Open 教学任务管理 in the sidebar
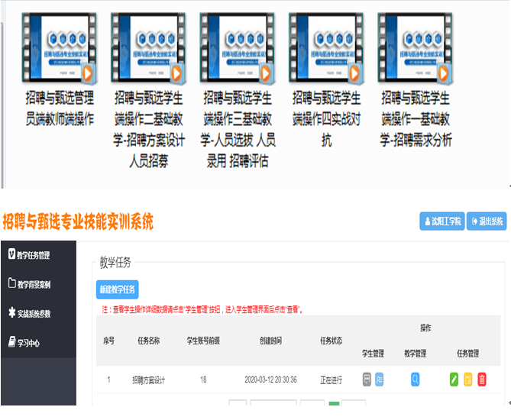 click(34, 255)
